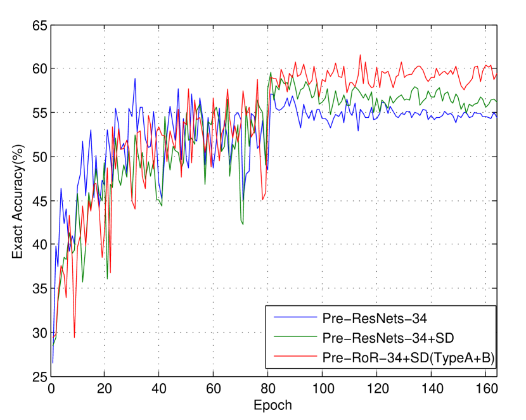
Task: Click the y-axis tick value 45
Action: pos(39,201)
